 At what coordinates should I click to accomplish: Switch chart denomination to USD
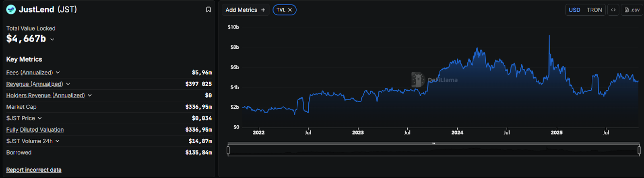point(574,10)
